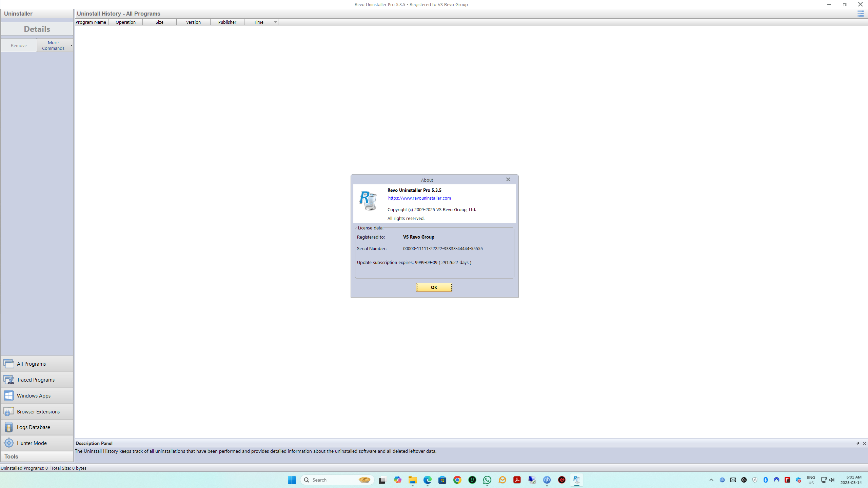868x488 pixels.
Task: Open the NordVPN tray icon
Action: 776,480
